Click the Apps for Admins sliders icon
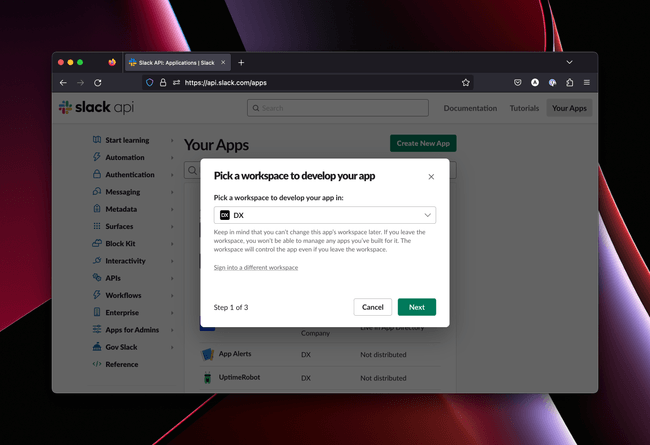Image resolution: width=650 pixels, height=445 pixels. [x=97, y=329]
